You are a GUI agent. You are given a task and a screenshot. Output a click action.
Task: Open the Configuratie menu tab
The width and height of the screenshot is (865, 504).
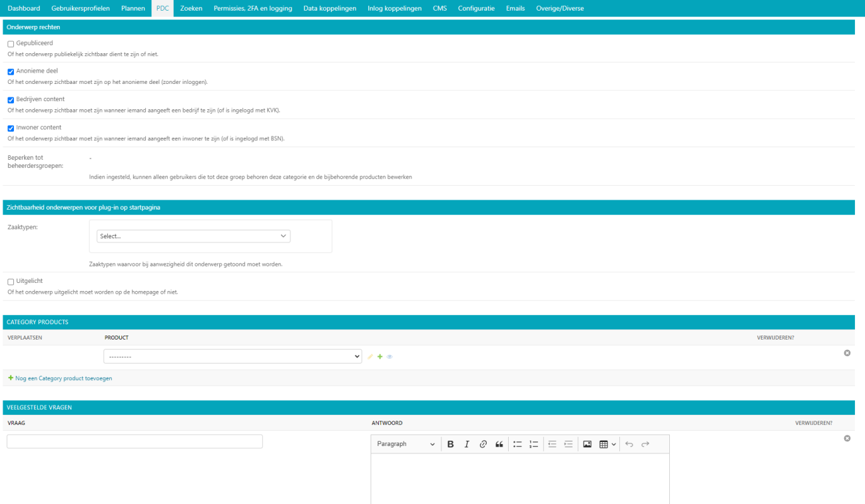tap(476, 9)
